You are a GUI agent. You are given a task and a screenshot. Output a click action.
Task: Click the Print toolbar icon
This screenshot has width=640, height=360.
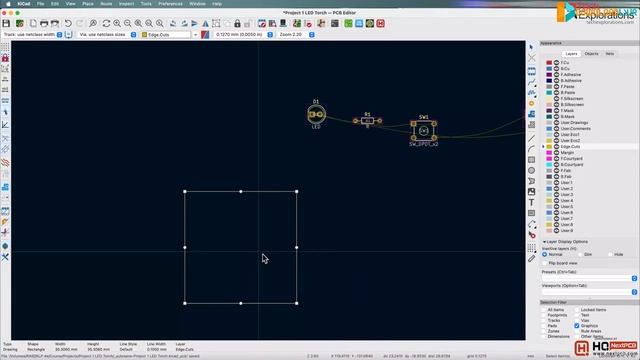44,24
